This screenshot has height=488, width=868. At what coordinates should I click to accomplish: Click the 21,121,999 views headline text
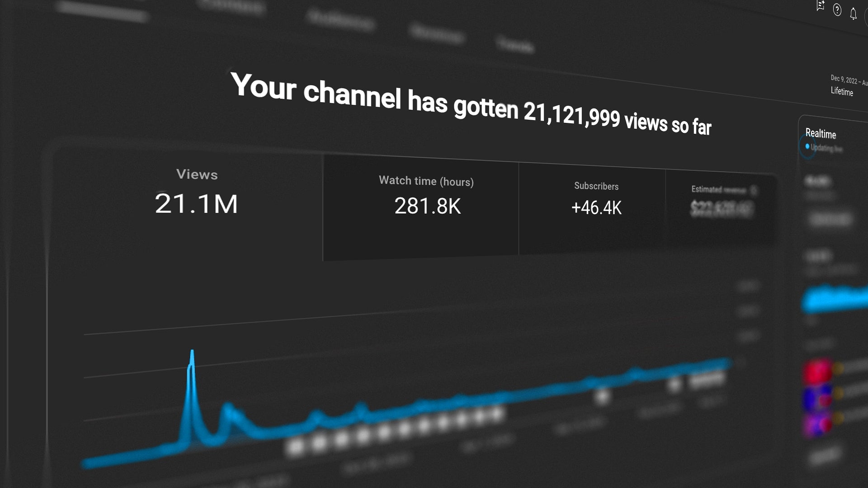pos(572,114)
